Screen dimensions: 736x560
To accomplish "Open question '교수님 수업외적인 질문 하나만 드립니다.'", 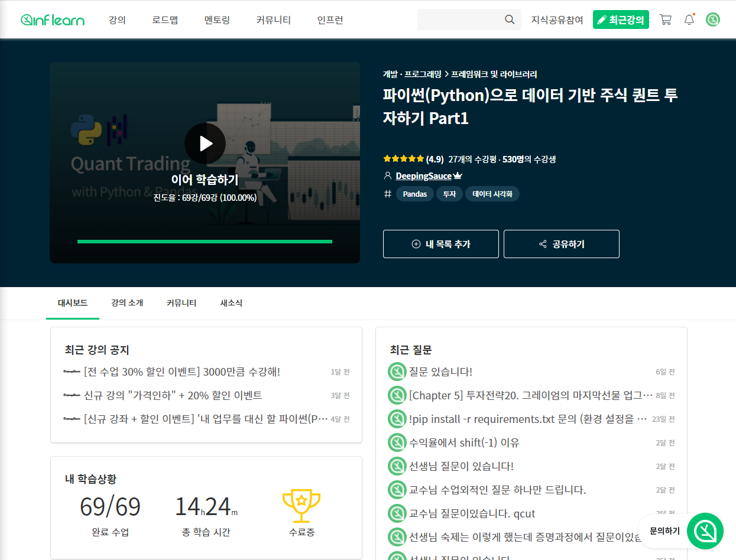I will pyautogui.click(x=498, y=490).
